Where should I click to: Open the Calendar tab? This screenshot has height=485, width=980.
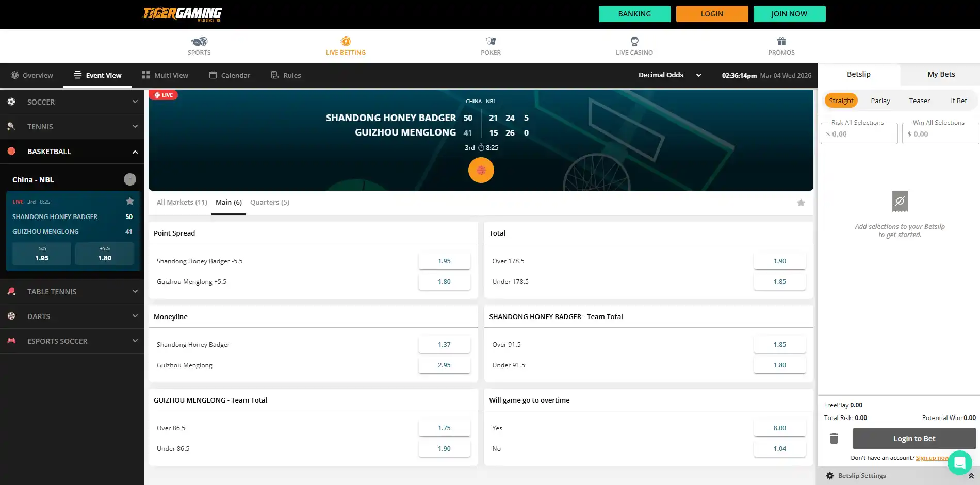point(230,75)
